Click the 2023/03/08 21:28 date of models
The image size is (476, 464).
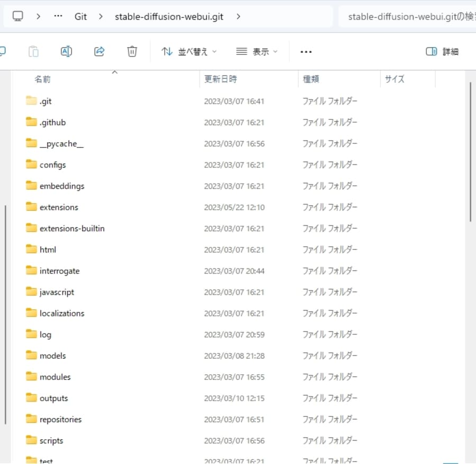pyautogui.click(x=234, y=356)
